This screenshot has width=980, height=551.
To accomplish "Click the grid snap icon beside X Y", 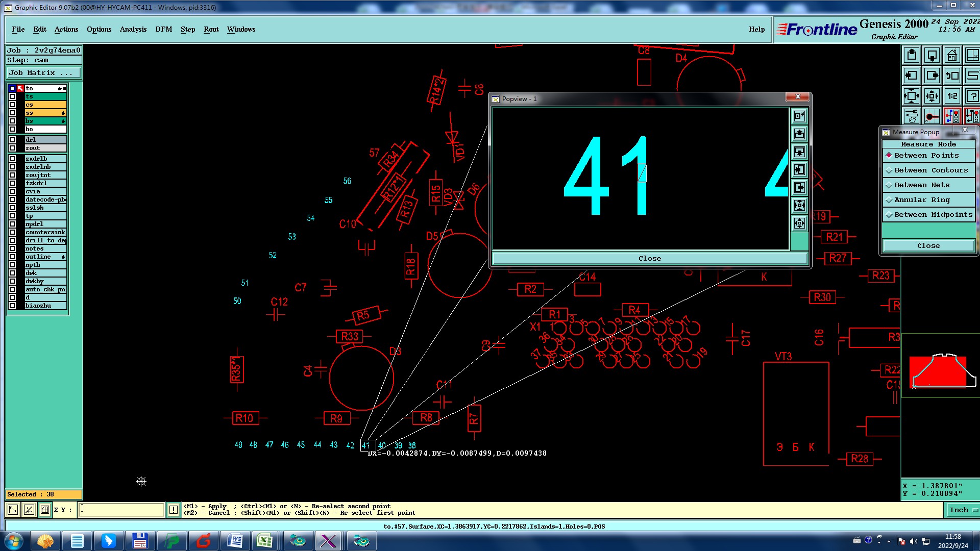I will pos(45,509).
